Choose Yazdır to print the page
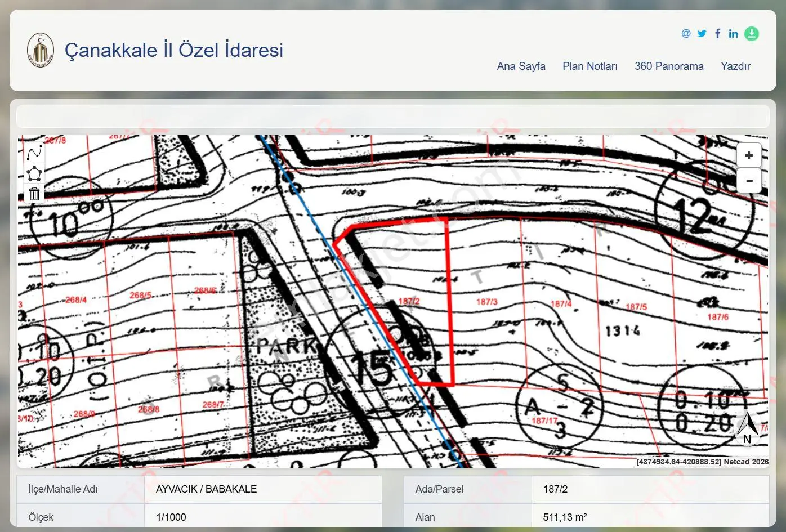 (735, 66)
